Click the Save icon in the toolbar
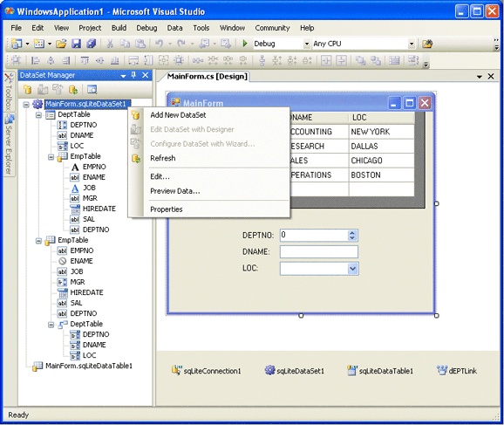This screenshot has width=504, height=425. point(76,44)
